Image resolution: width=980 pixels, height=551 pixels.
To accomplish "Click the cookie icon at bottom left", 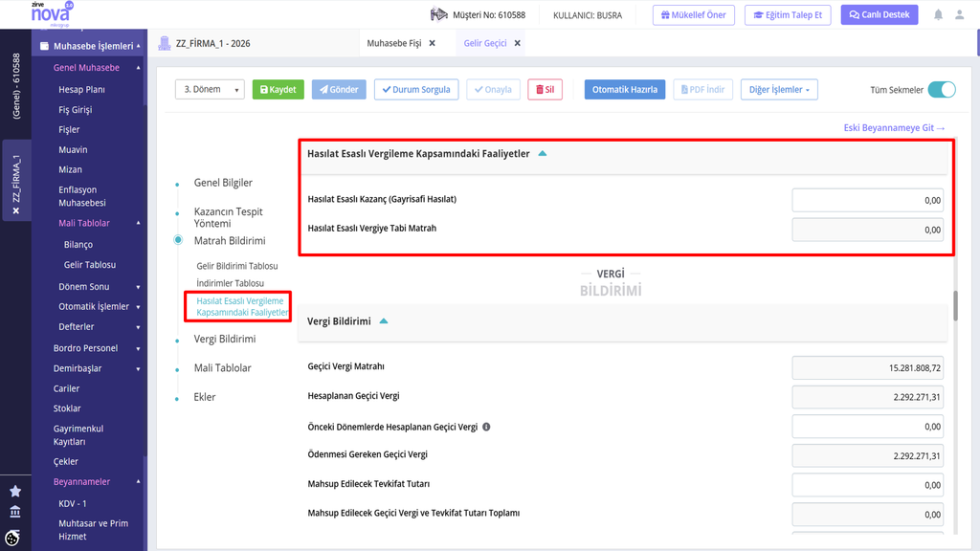I will (x=12, y=538).
